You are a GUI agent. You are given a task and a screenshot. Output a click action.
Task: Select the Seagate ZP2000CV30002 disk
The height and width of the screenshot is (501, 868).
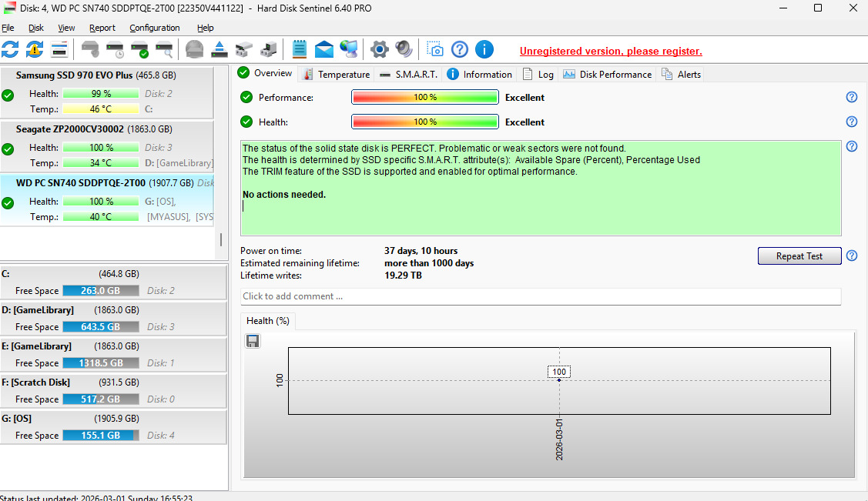[107, 146]
